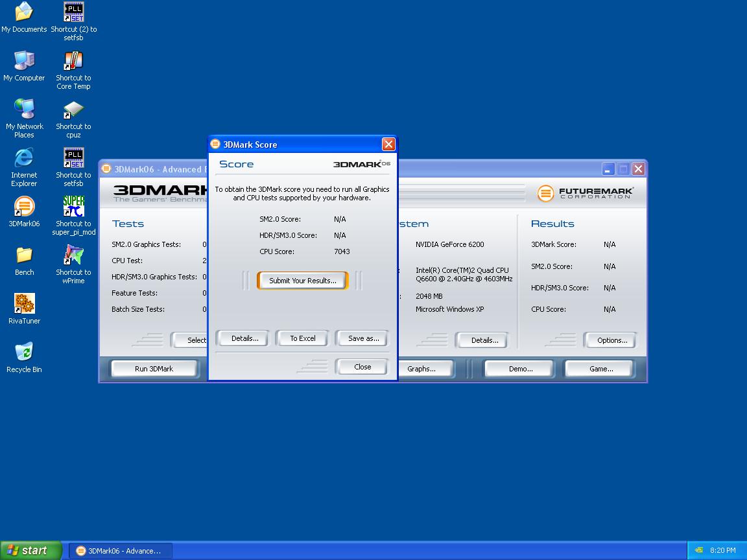Click the 3DMark06 main window title icon
Image resolution: width=747 pixels, height=560 pixels.
(107, 169)
